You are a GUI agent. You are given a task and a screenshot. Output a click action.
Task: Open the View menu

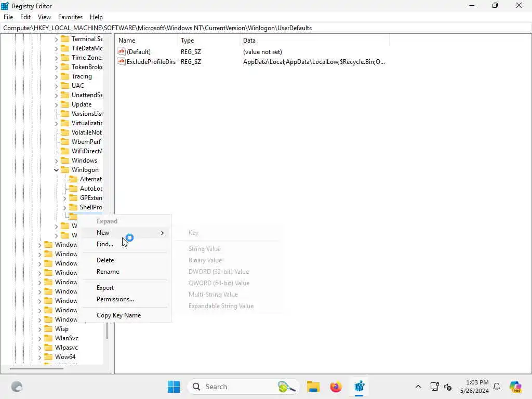44,17
